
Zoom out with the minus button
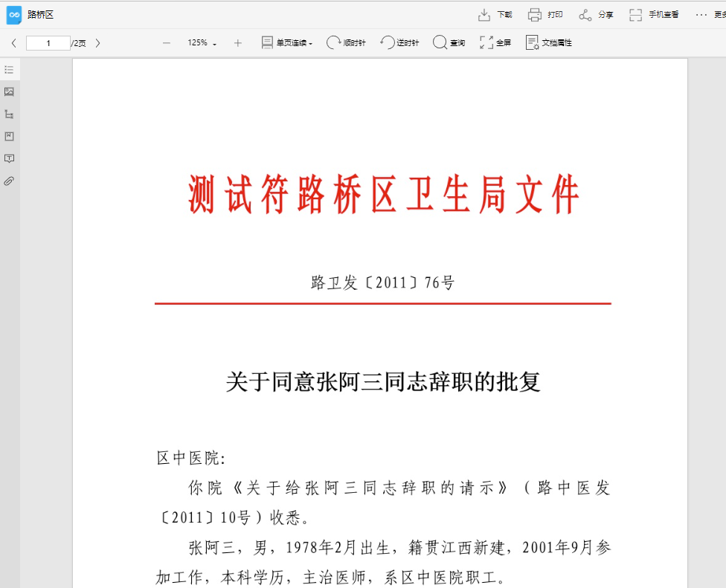(x=167, y=43)
